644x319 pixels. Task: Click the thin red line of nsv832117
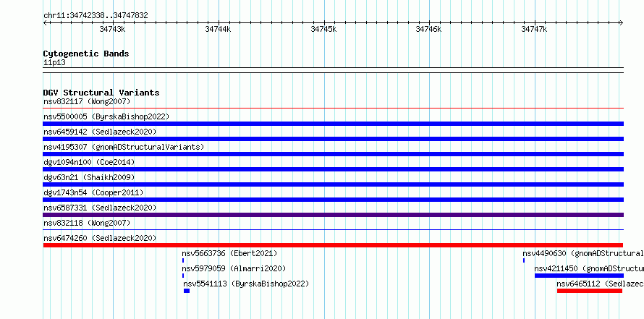[x=334, y=109]
